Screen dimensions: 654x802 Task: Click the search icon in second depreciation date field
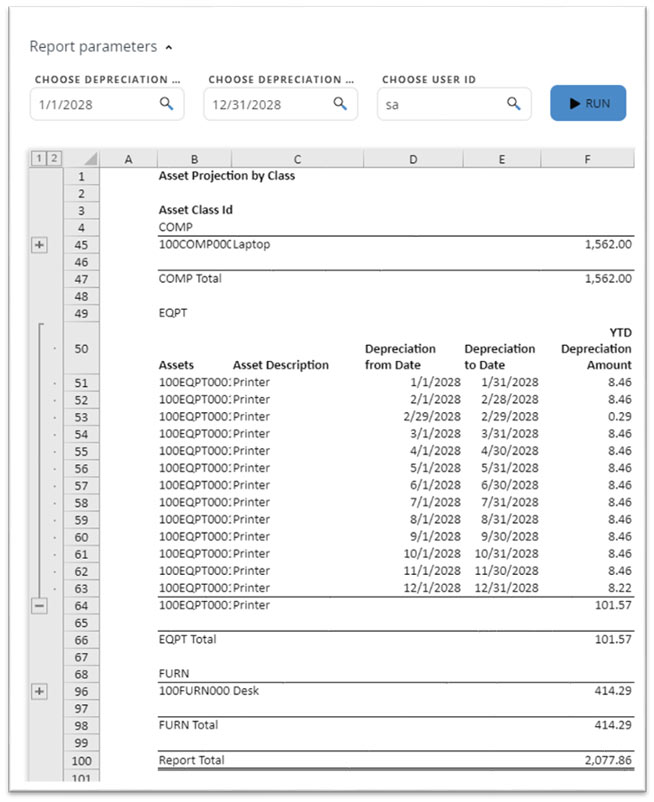pos(340,103)
